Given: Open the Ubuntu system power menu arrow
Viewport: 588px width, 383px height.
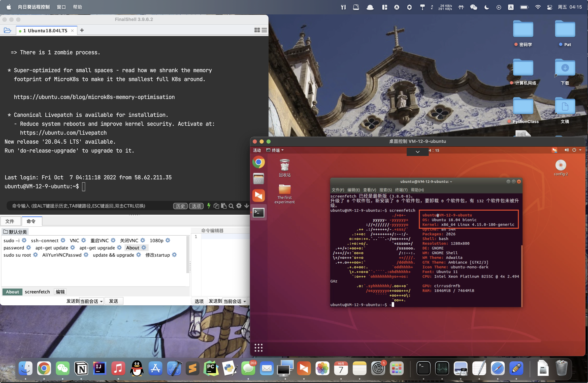Looking at the screenshot, I should 580,150.
